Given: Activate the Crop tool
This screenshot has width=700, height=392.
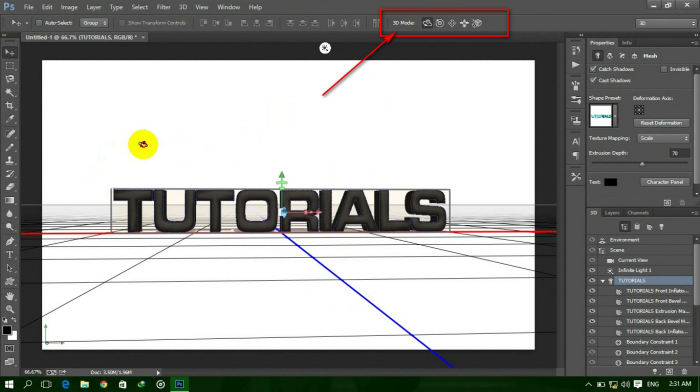Looking at the screenshot, I should coord(9,106).
